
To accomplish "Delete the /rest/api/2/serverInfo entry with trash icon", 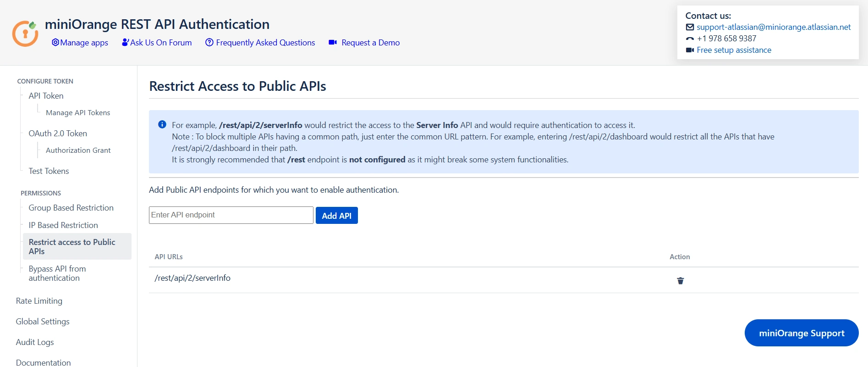I will tap(681, 281).
